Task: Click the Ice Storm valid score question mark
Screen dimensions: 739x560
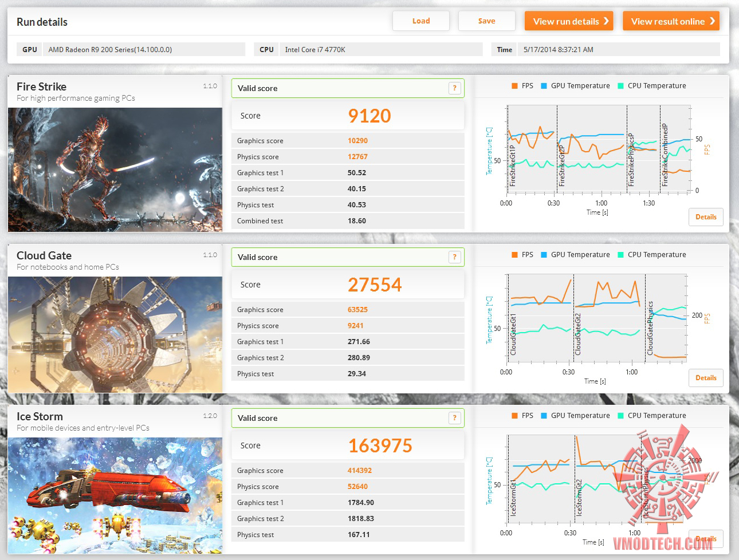Action: point(454,418)
